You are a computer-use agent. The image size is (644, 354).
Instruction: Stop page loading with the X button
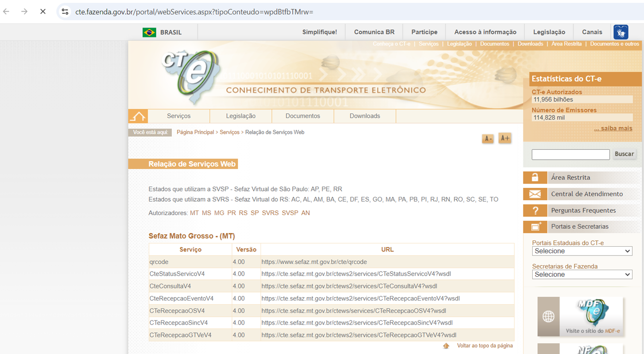coord(43,12)
